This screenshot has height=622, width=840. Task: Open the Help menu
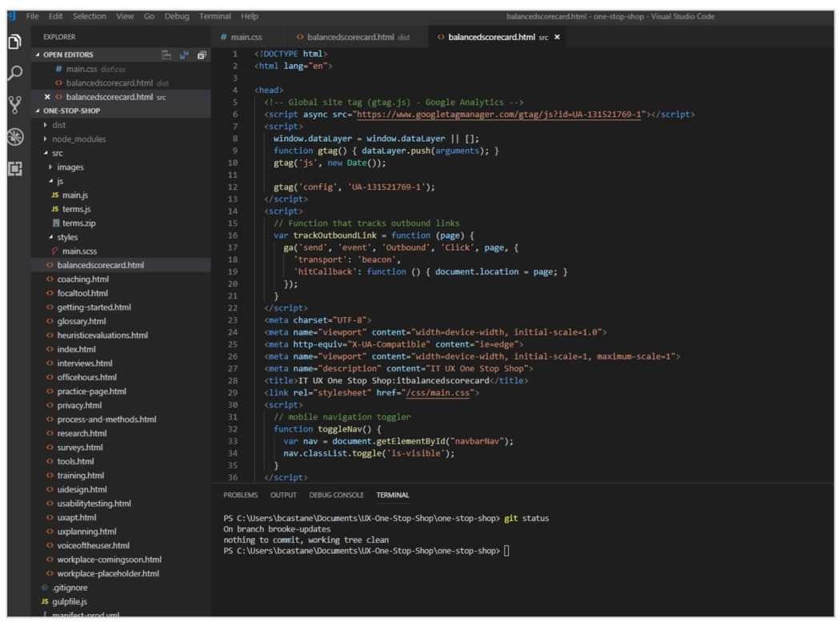tap(250, 16)
